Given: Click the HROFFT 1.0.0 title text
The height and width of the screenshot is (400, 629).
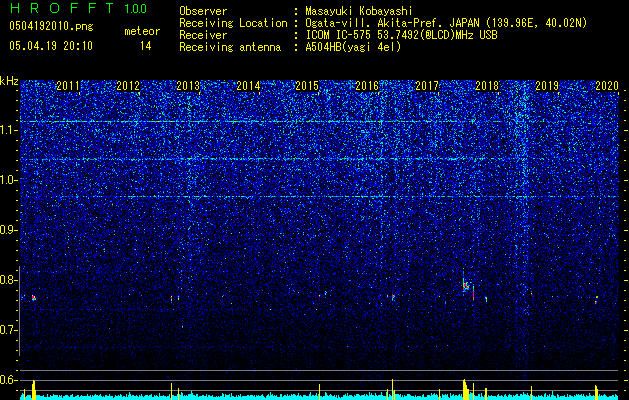Looking at the screenshot, I should tap(78, 8).
